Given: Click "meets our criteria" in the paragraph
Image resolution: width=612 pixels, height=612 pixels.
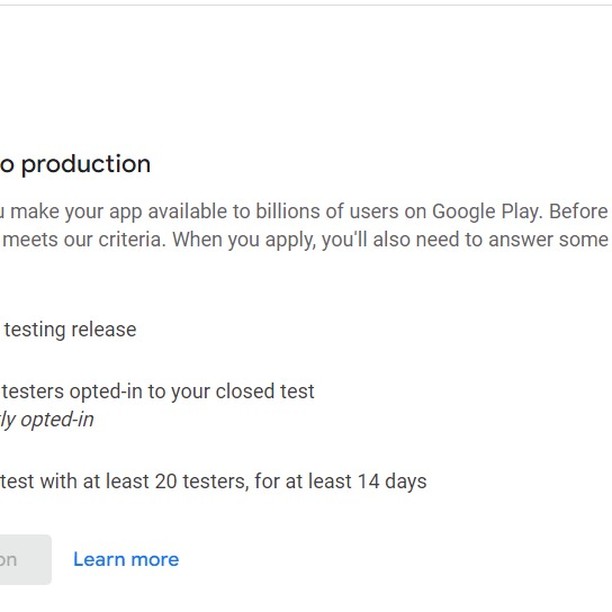Looking at the screenshot, I should 74,240.
